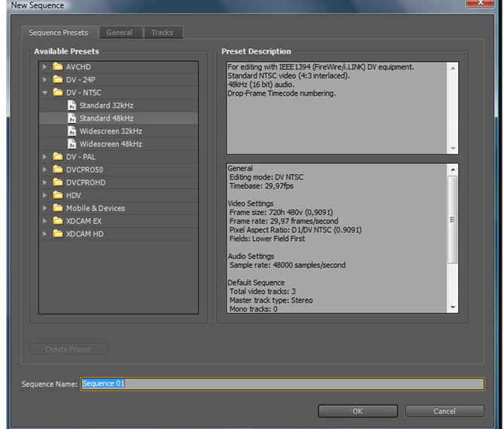504x429 pixels.
Task: Switch to the General tab
Action: pos(119,32)
